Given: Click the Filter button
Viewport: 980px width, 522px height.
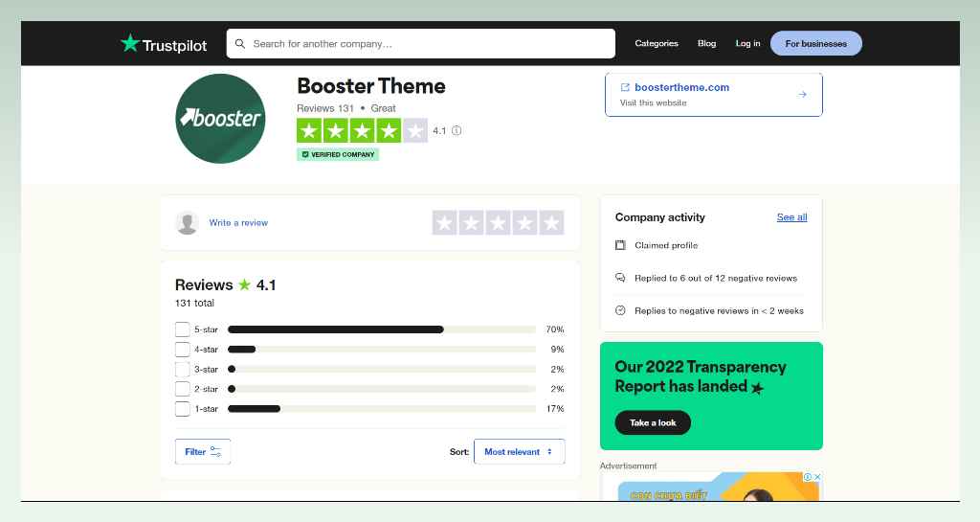Looking at the screenshot, I should [x=203, y=451].
